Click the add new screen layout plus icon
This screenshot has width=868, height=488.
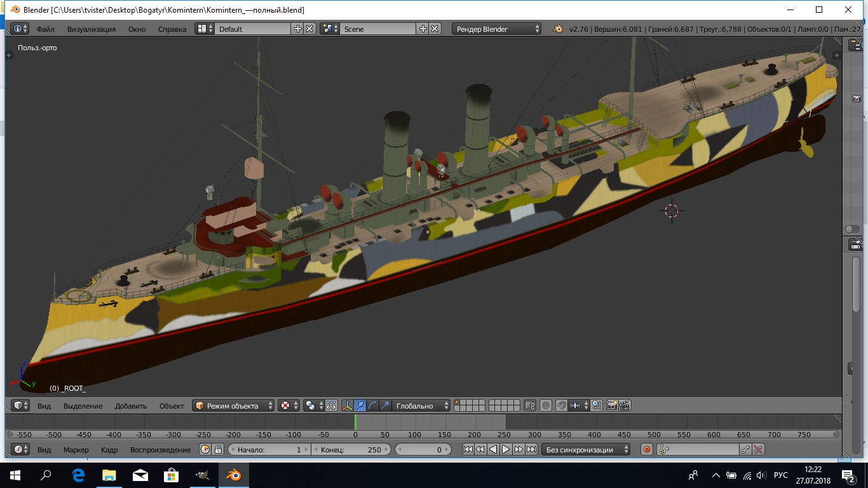[x=297, y=29]
